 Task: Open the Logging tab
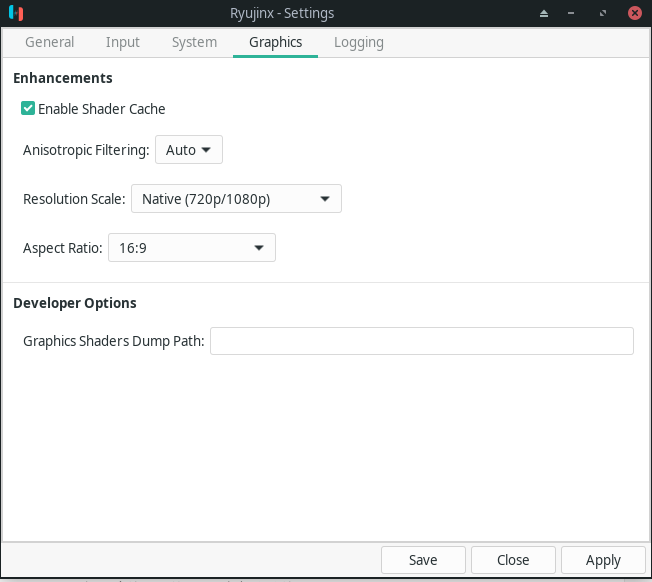point(358,42)
